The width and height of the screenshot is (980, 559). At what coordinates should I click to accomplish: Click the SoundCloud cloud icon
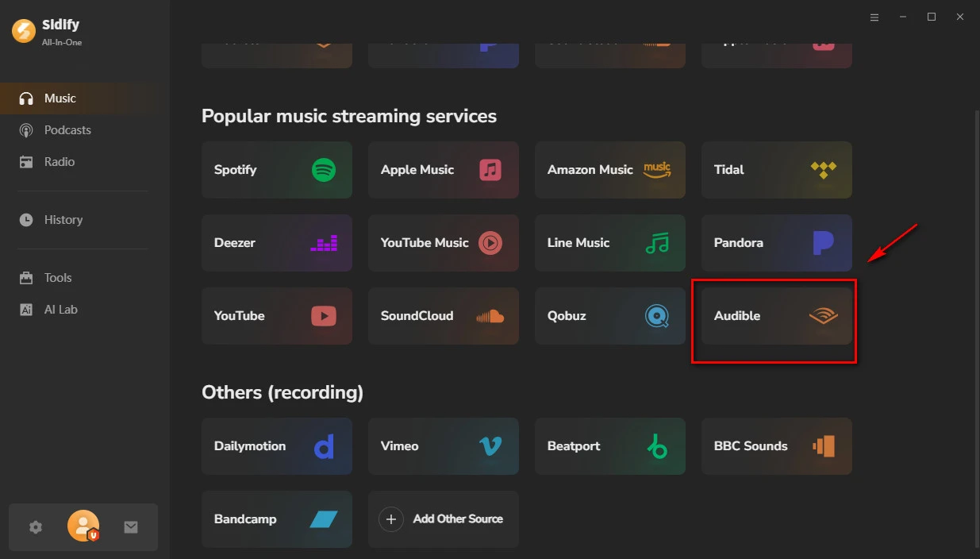[x=490, y=316]
